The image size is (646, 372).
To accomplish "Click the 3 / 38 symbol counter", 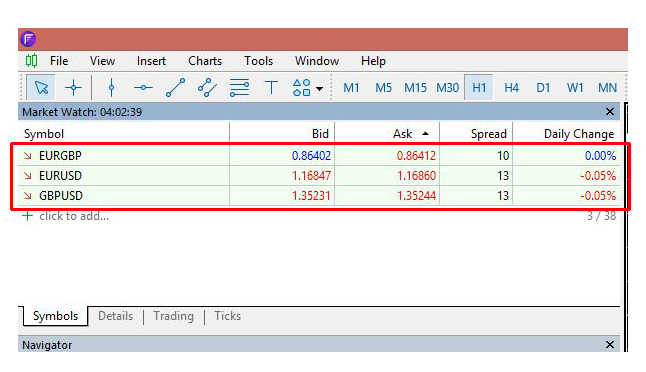I will [601, 216].
